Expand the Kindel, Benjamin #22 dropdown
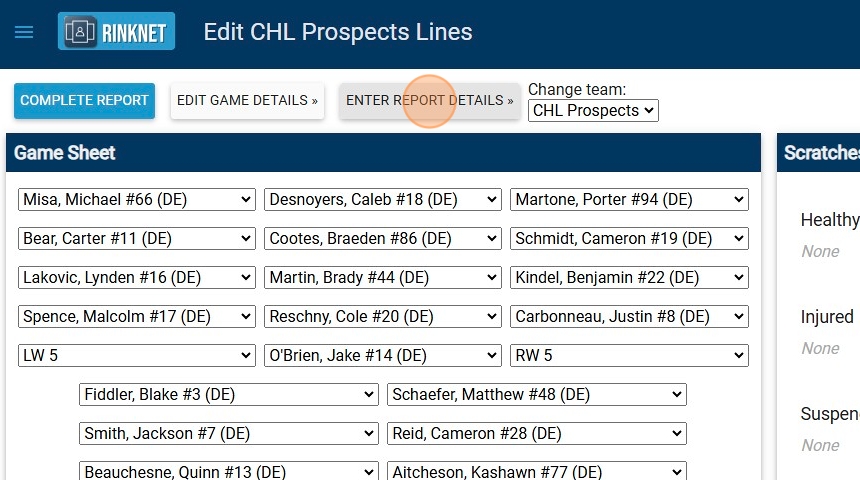This screenshot has height=480, width=860. [628, 278]
